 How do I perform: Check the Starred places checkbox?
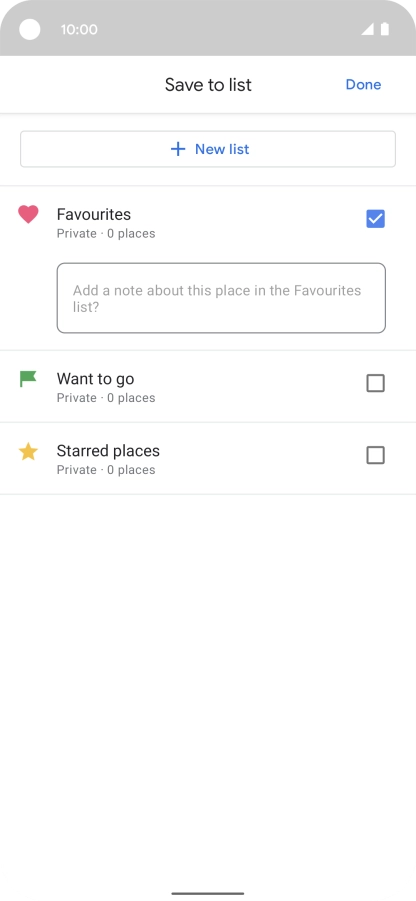pyautogui.click(x=376, y=456)
